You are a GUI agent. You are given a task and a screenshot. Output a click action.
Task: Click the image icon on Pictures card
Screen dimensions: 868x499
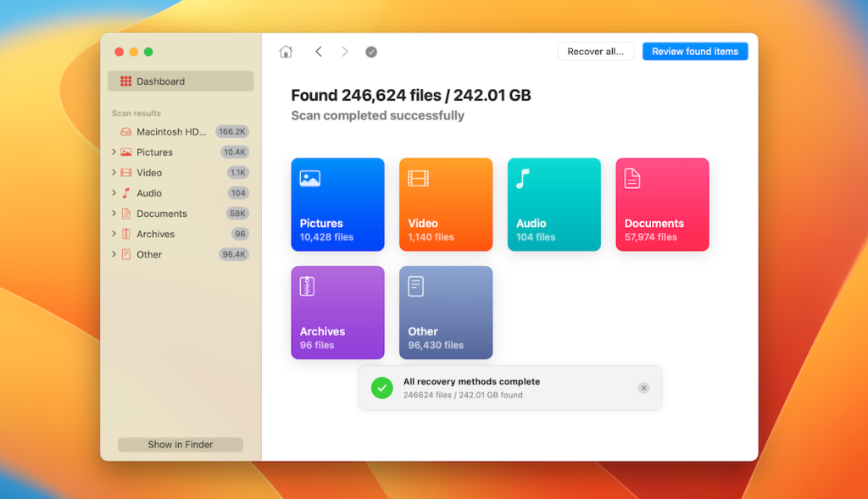(310, 178)
